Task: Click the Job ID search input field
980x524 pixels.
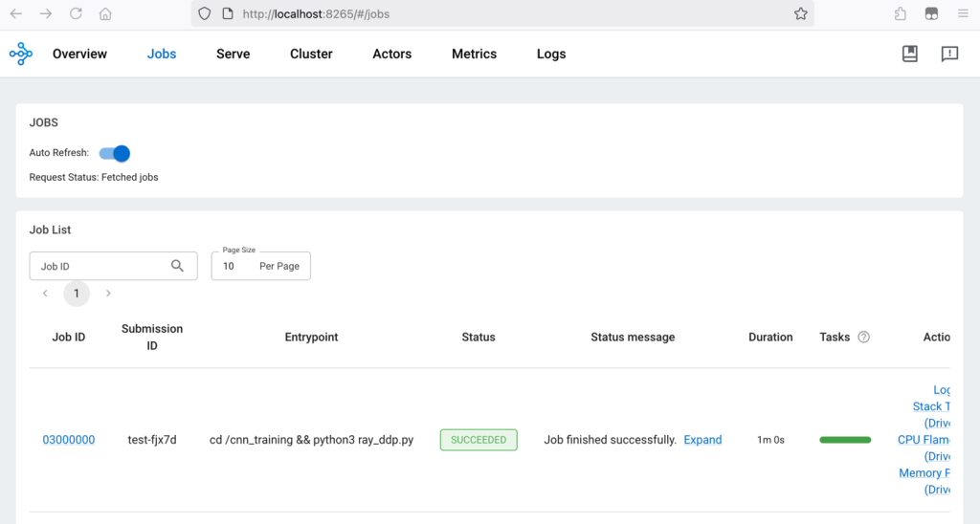Action: pyautogui.click(x=100, y=266)
